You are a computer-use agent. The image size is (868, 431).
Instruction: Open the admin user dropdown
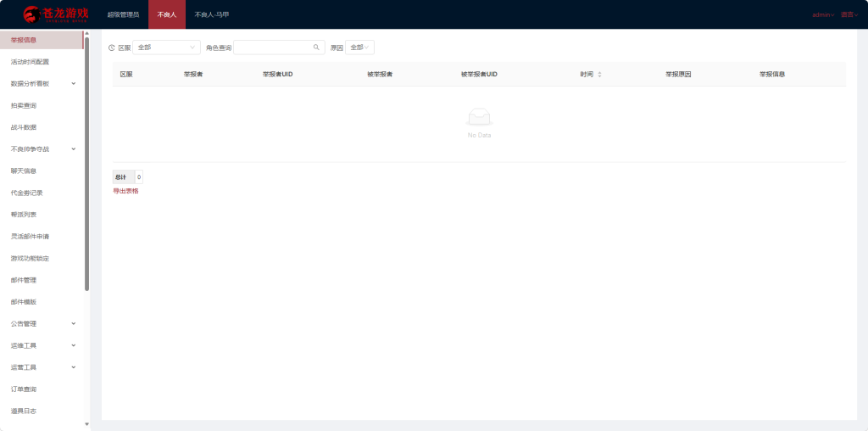pyautogui.click(x=823, y=15)
